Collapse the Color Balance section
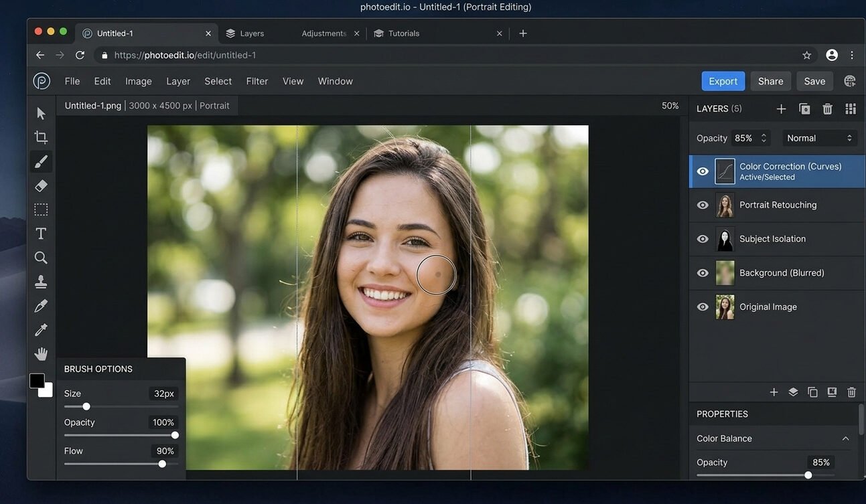The image size is (866, 504). (845, 438)
